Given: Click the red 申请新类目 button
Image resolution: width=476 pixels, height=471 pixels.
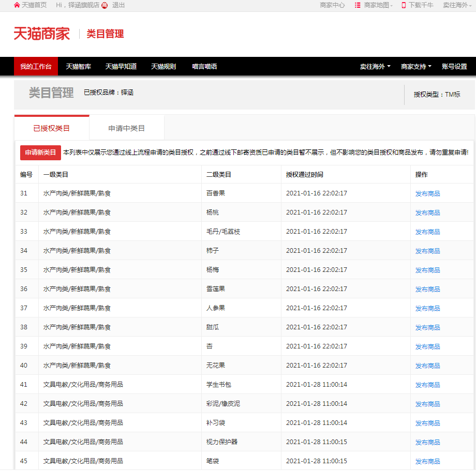Looking at the screenshot, I should 40,153.
